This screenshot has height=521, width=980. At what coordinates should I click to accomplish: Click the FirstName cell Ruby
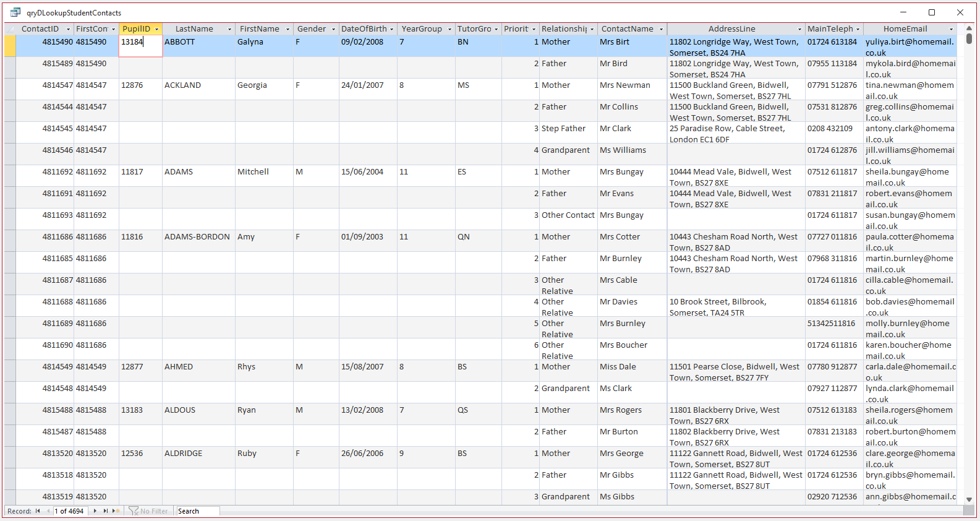point(264,458)
